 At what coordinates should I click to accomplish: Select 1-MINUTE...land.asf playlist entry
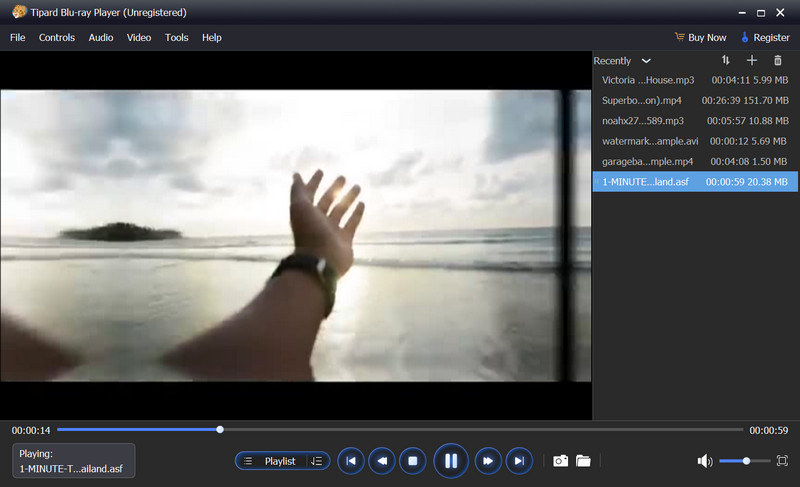(695, 182)
